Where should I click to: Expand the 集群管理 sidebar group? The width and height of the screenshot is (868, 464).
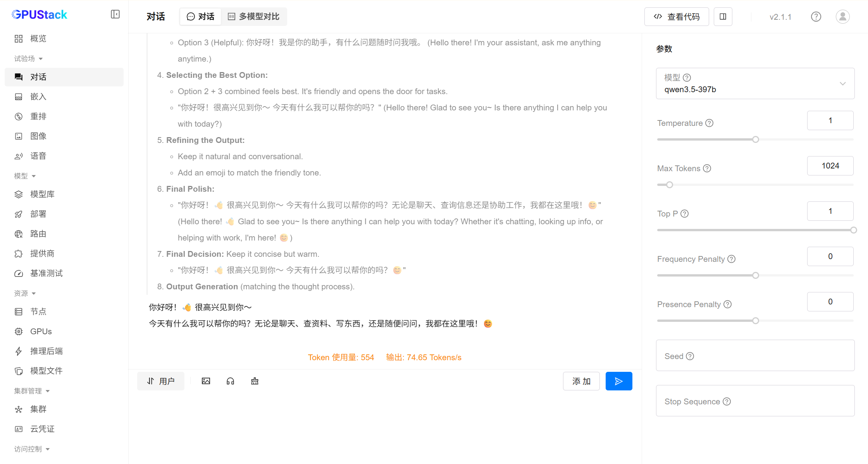[x=32, y=391]
